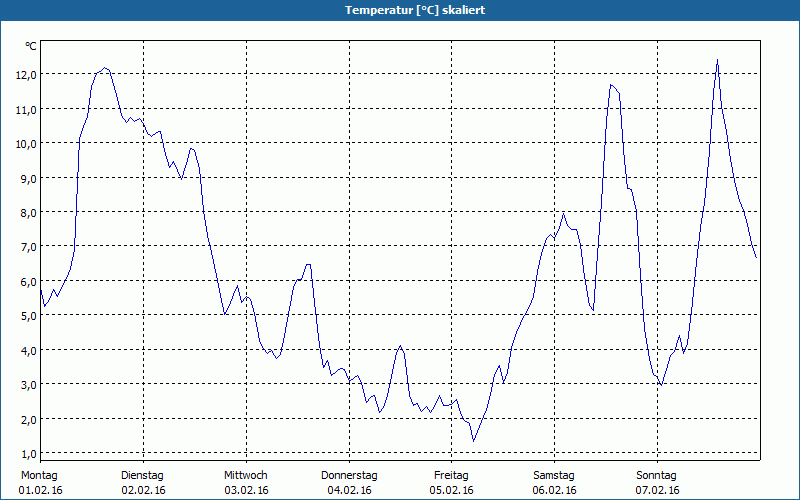Viewport: 800px width, 500px height.
Task: Click the date 01.02.16 on the axis
Action: (x=40, y=490)
